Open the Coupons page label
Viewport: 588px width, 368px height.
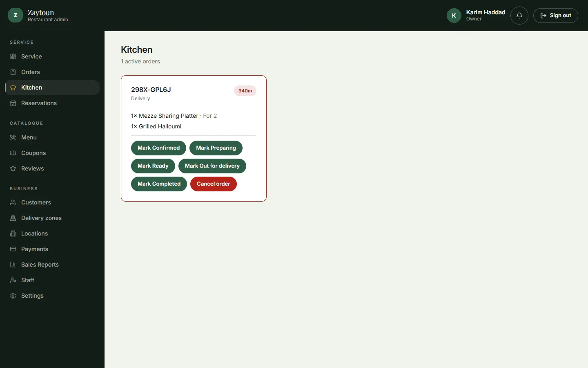point(33,153)
